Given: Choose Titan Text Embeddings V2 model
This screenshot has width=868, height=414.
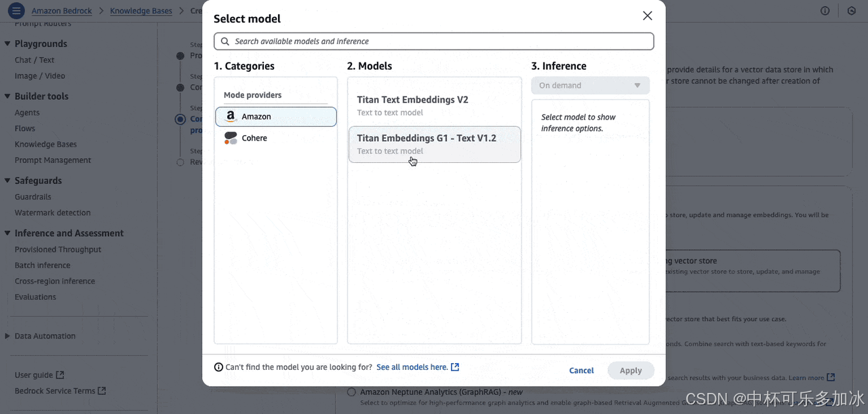Looking at the screenshot, I should tap(435, 106).
